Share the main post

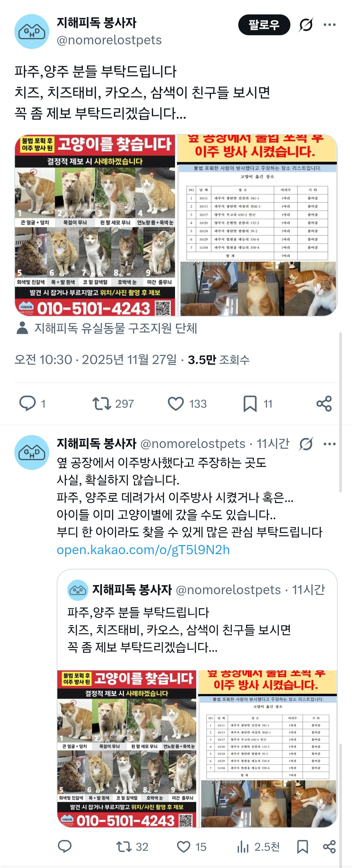point(324,403)
